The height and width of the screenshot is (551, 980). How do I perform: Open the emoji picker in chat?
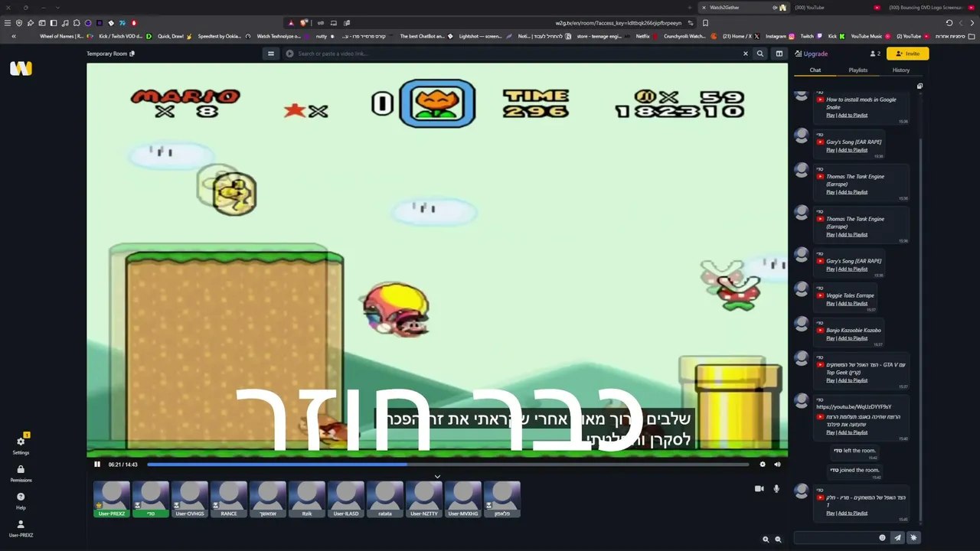[882, 538]
